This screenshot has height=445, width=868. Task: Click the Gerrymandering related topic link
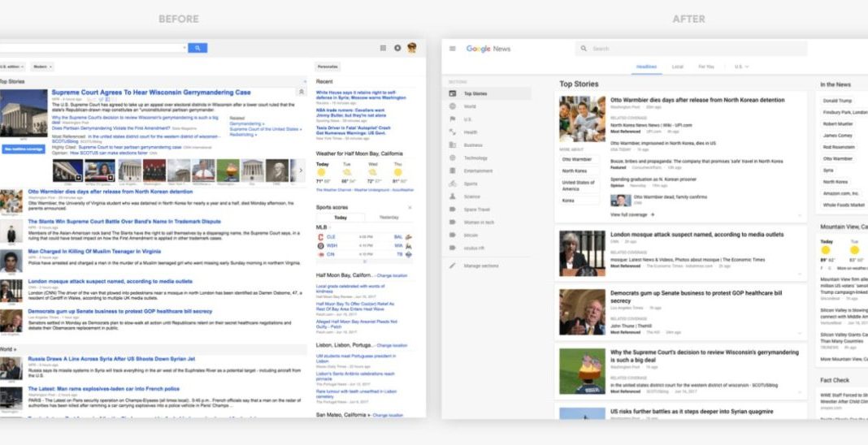247,123
